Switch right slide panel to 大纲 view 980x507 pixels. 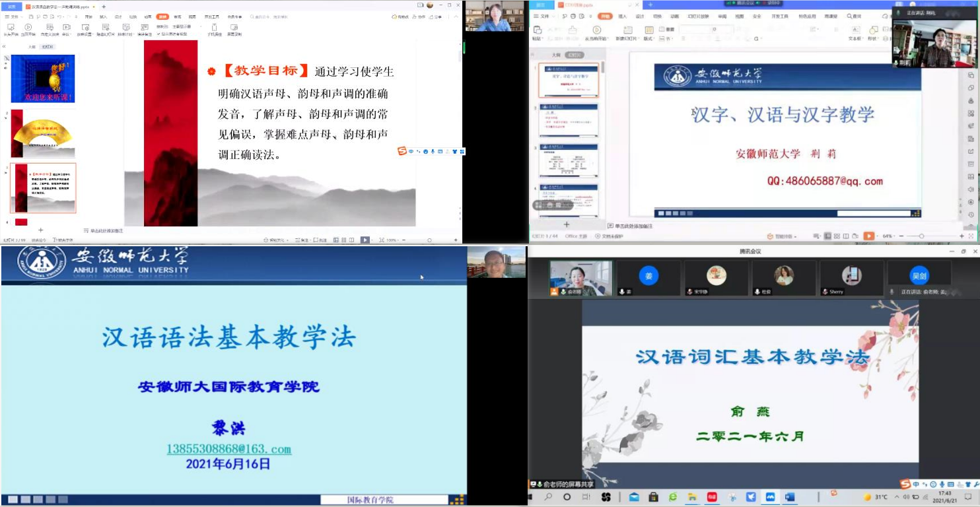click(x=555, y=55)
